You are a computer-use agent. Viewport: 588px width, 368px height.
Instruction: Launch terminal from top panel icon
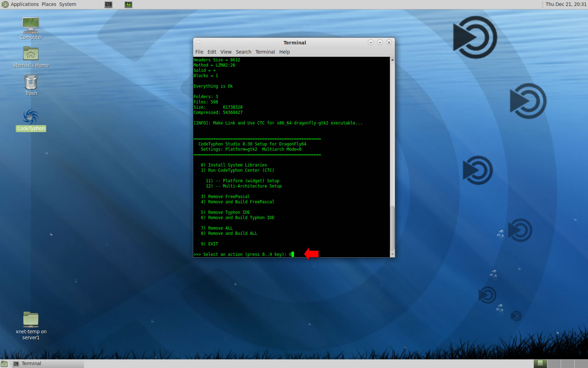click(x=108, y=5)
